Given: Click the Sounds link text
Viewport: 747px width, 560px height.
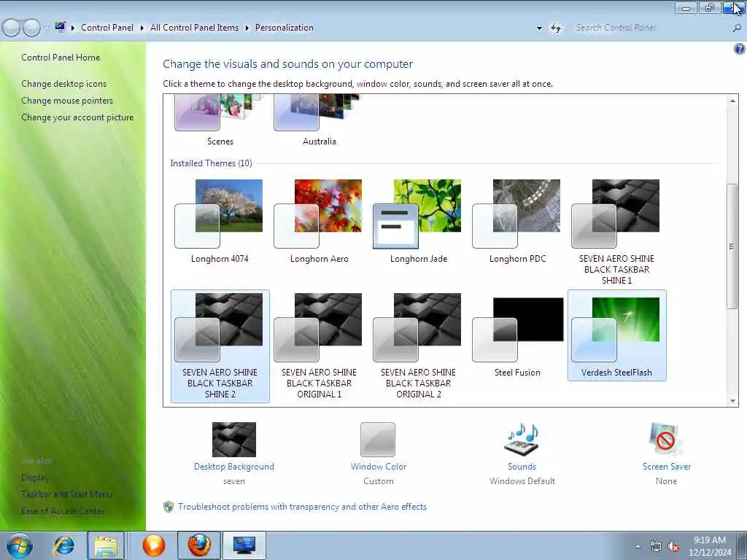Looking at the screenshot, I should click(522, 467).
